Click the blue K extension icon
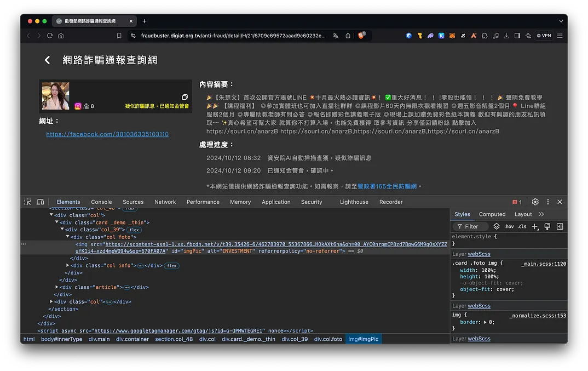The width and height of the screenshot is (588, 371). pyautogui.click(x=441, y=36)
